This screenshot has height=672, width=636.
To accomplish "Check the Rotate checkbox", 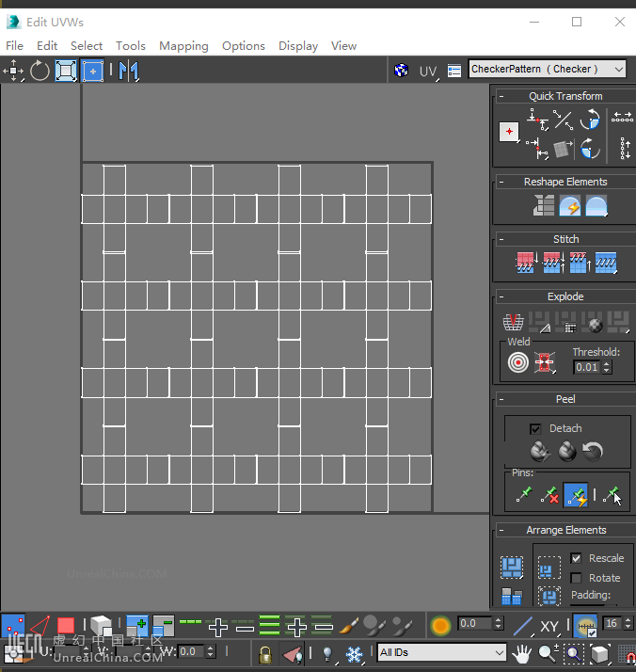I will point(576,578).
